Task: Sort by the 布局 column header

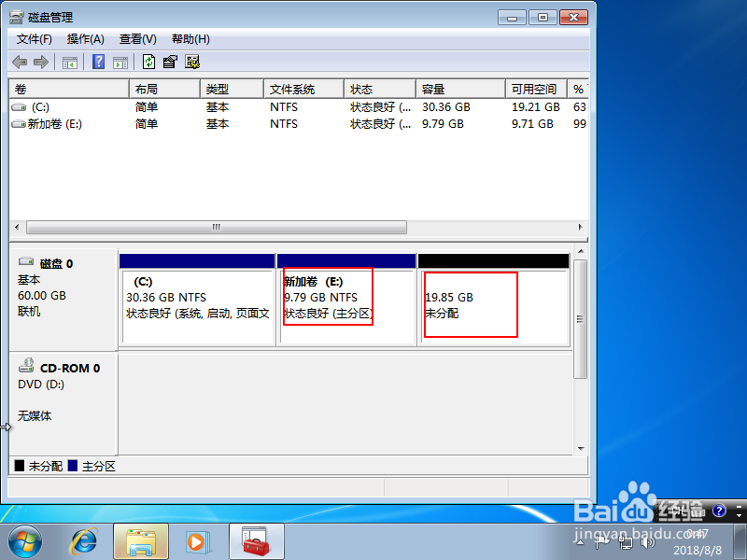Action: [x=165, y=89]
